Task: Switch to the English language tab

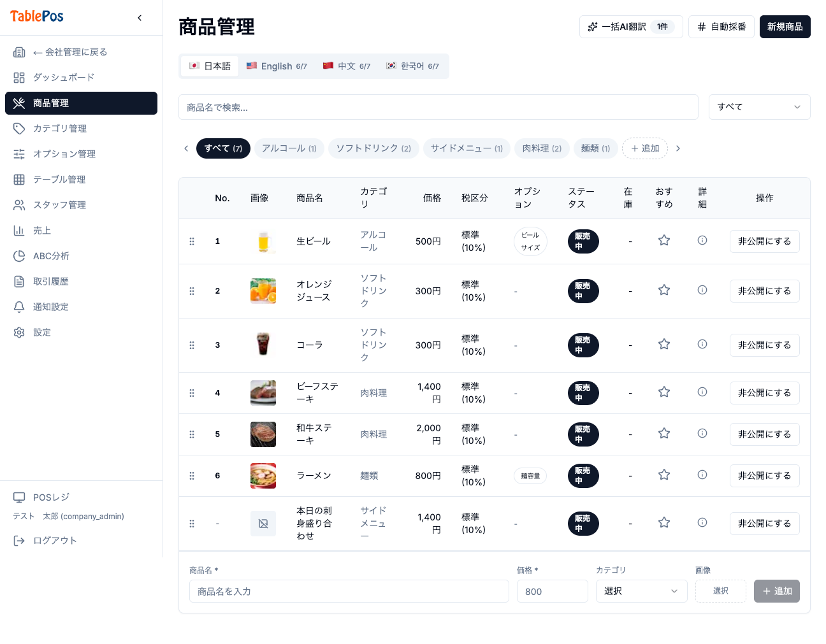Action: (277, 66)
